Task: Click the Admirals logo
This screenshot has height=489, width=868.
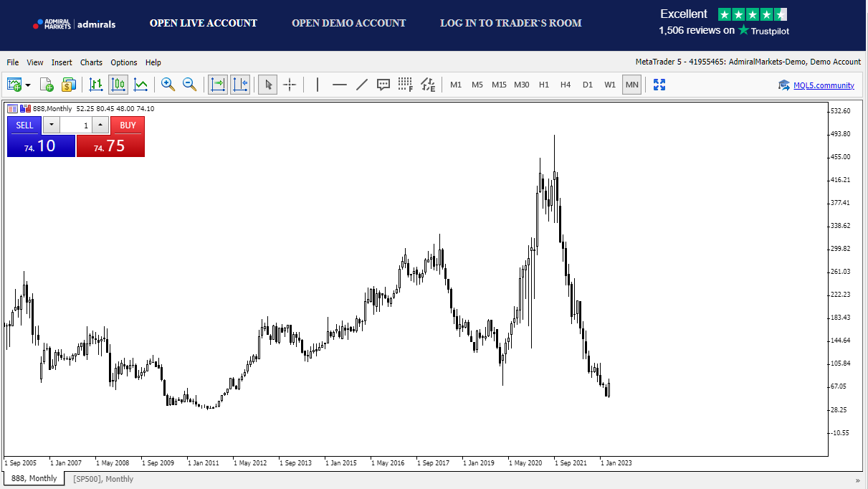Action: pos(74,24)
